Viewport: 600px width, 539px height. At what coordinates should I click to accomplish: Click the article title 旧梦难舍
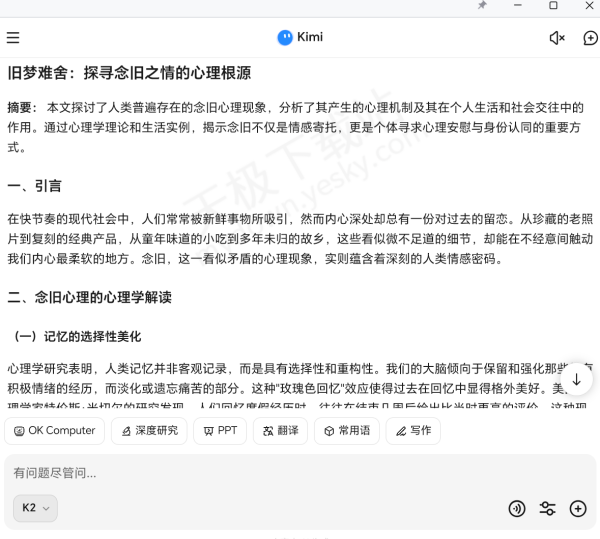pyautogui.click(x=129, y=73)
